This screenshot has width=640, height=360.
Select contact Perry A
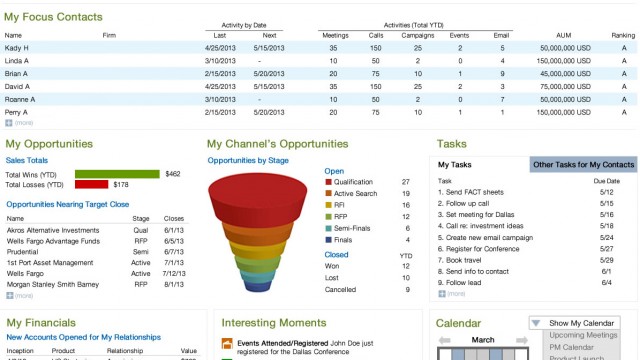[16, 112]
